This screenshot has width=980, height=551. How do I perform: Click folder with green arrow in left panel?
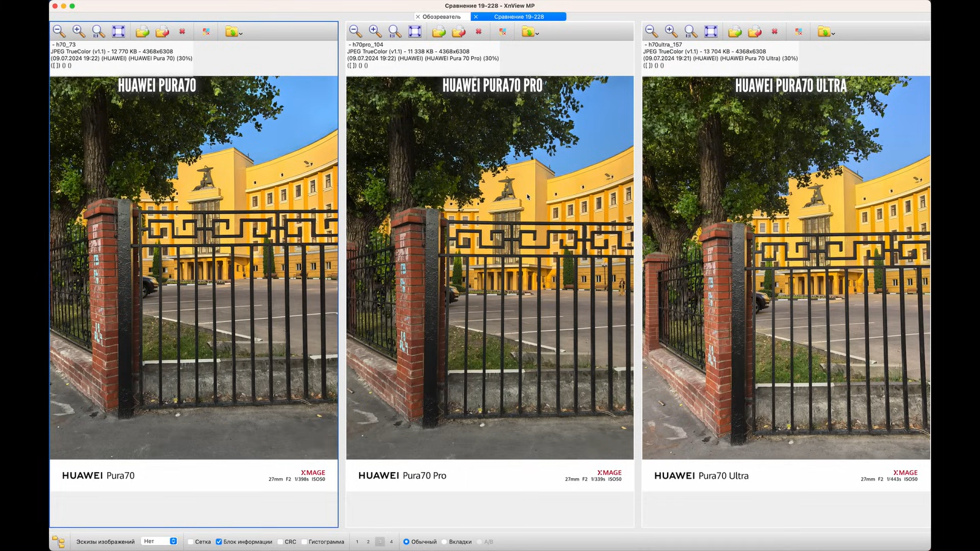pos(142,31)
